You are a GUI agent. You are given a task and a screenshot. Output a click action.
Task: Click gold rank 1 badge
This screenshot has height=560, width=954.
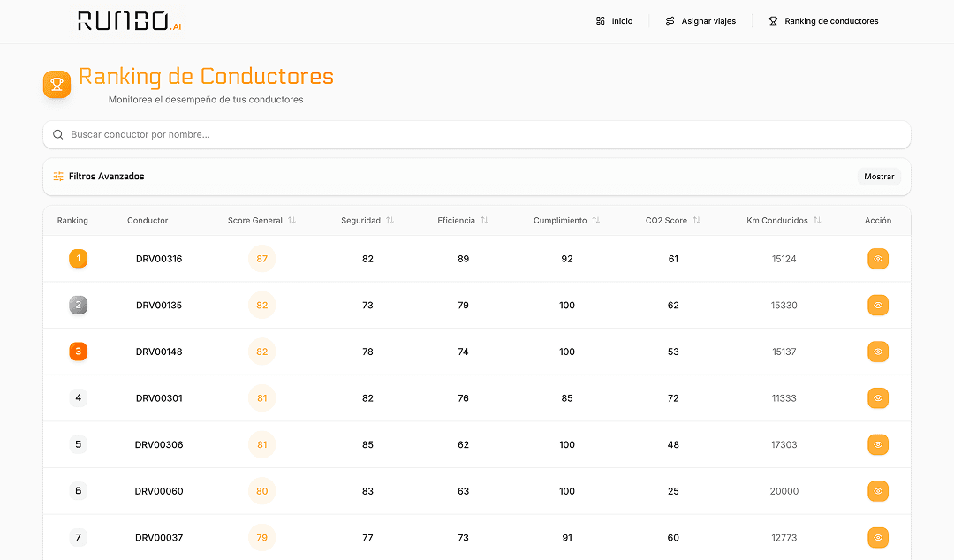click(x=78, y=259)
